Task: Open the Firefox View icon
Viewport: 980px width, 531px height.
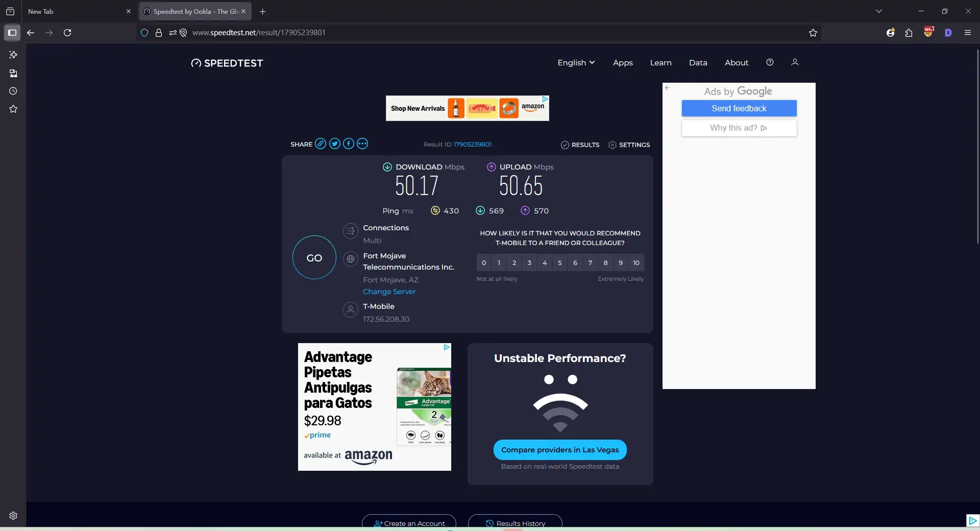Action: tap(10, 11)
